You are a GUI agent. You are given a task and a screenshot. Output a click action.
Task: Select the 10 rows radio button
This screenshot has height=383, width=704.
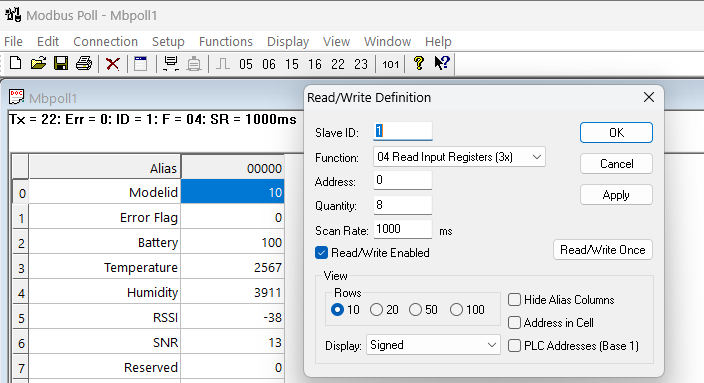point(337,309)
